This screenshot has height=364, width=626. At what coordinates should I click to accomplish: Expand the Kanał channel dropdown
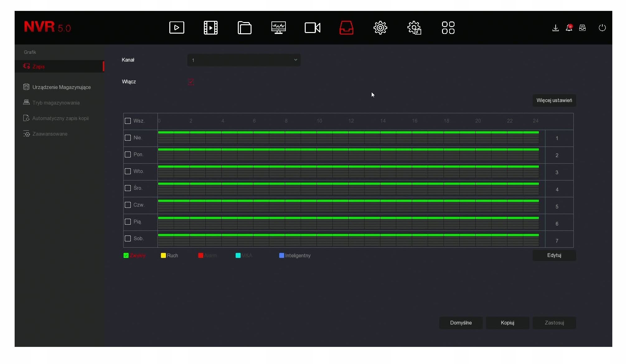244,60
